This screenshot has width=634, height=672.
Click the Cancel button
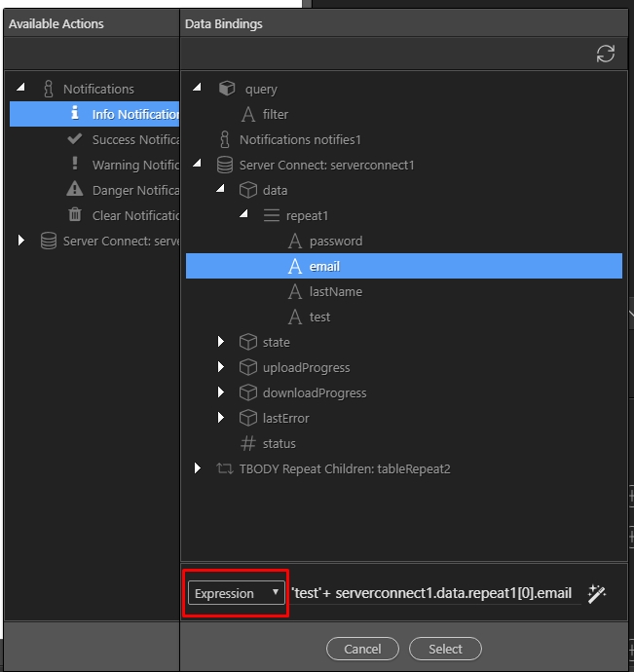(x=362, y=649)
